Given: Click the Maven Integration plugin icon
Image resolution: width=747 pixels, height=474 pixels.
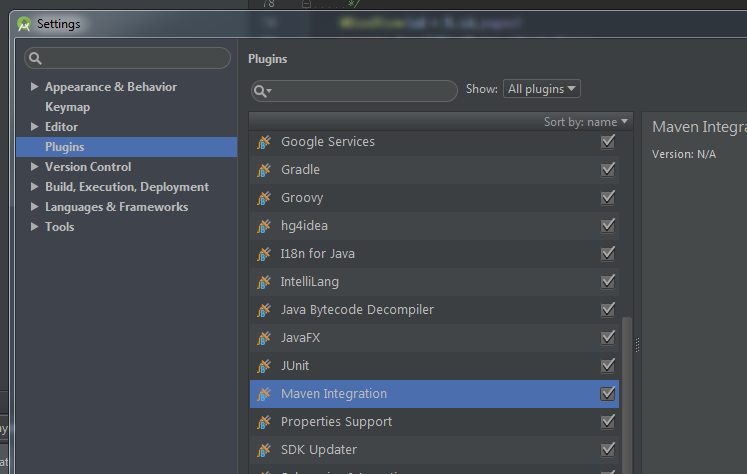Looking at the screenshot, I should 264,394.
